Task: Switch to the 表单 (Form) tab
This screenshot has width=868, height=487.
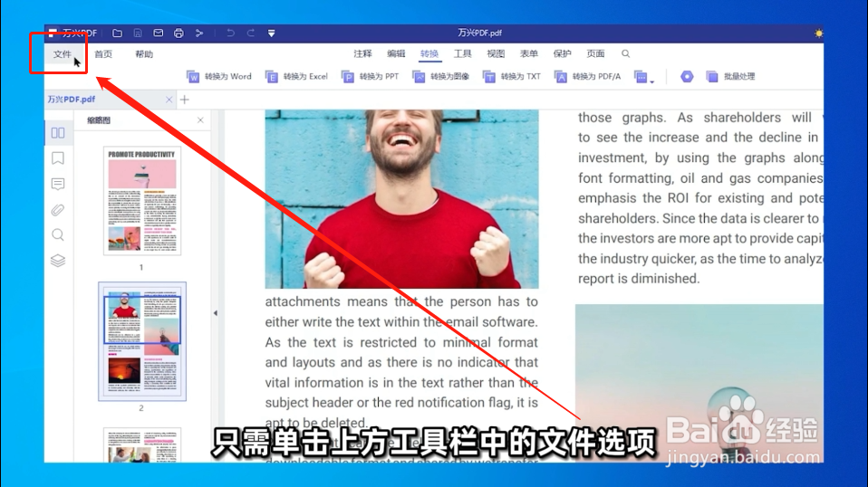Action: tap(528, 53)
